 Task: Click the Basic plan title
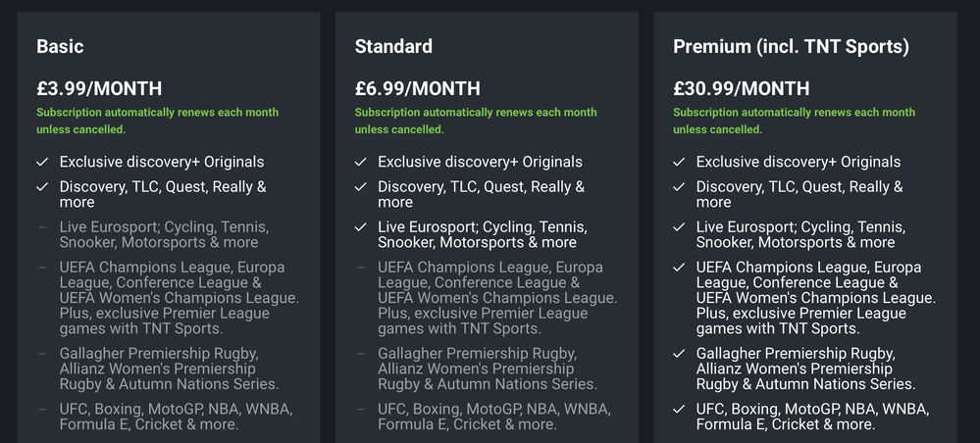click(60, 46)
